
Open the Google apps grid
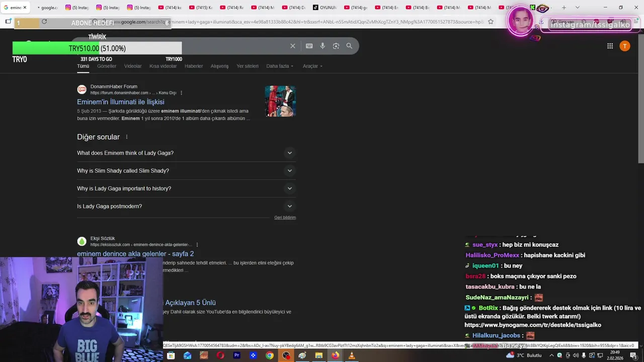click(x=610, y=46)
